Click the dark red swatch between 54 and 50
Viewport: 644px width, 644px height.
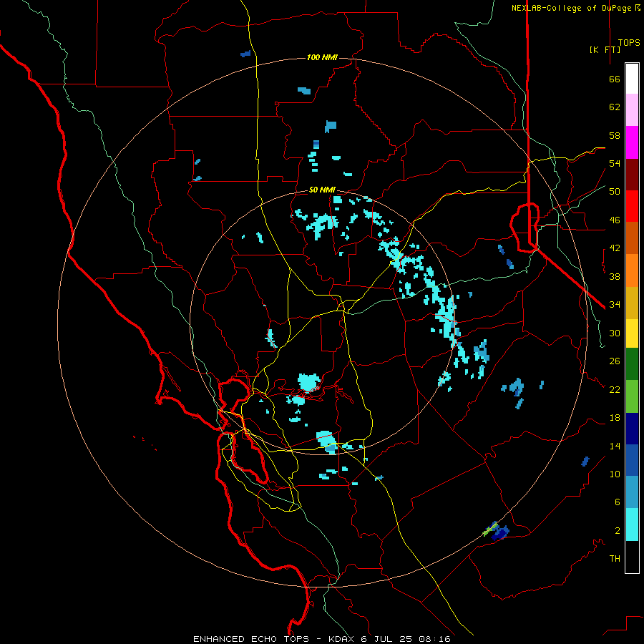pos(632,175)
